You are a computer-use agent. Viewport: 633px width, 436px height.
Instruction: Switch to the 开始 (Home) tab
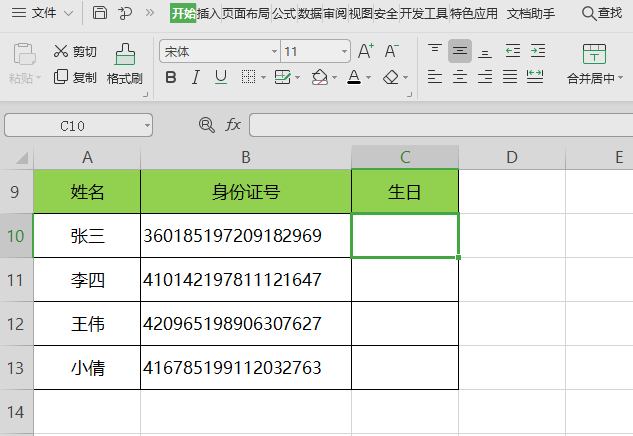point(183,13)
